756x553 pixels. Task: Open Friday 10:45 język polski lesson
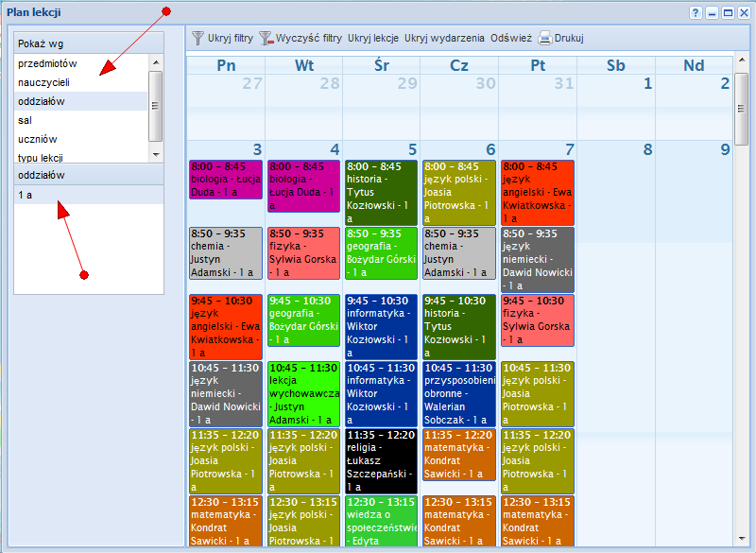[x=538, y=394]
